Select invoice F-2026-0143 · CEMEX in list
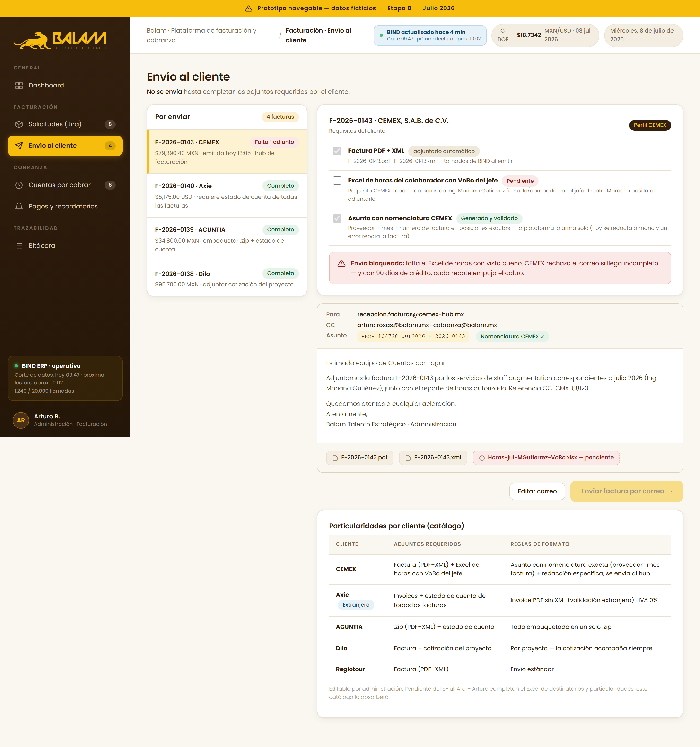 227,151
